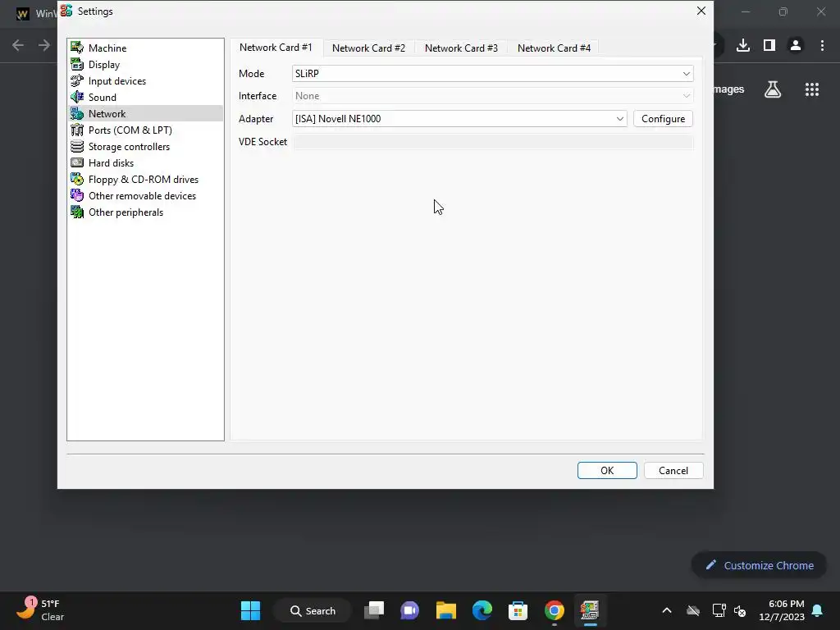
Task: Switch to Network Card #2 tab
Action: [368, 48]
